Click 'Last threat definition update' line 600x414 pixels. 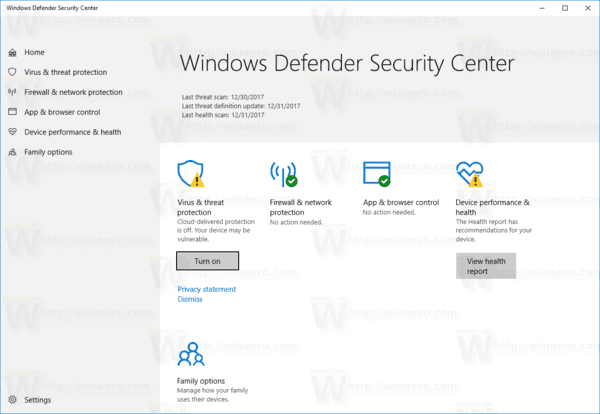[x=241, y=106]
